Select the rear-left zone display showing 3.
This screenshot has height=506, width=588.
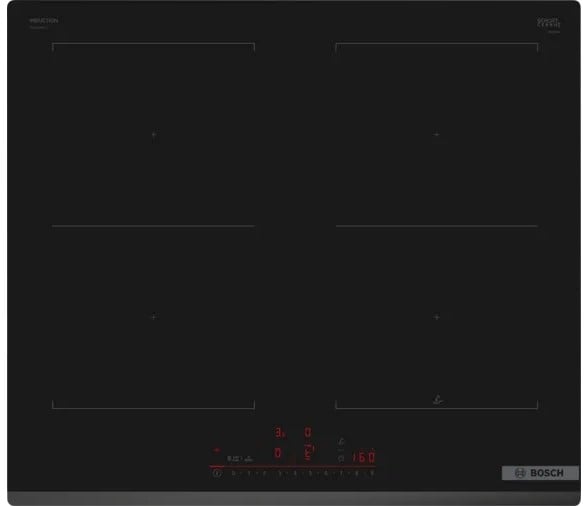coord(279,432)
